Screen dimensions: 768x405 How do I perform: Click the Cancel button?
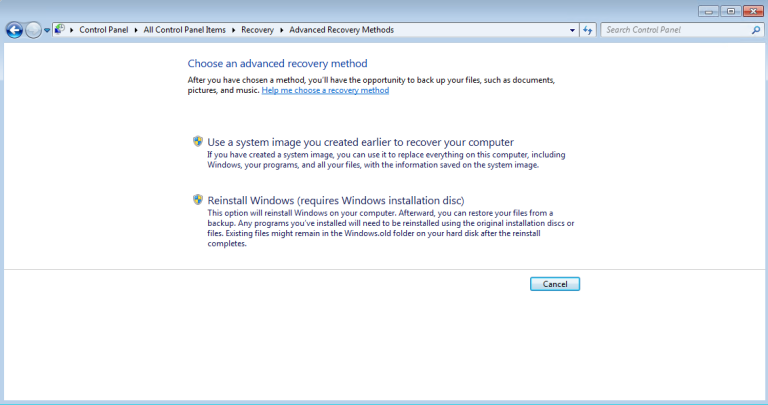(555, 284)
